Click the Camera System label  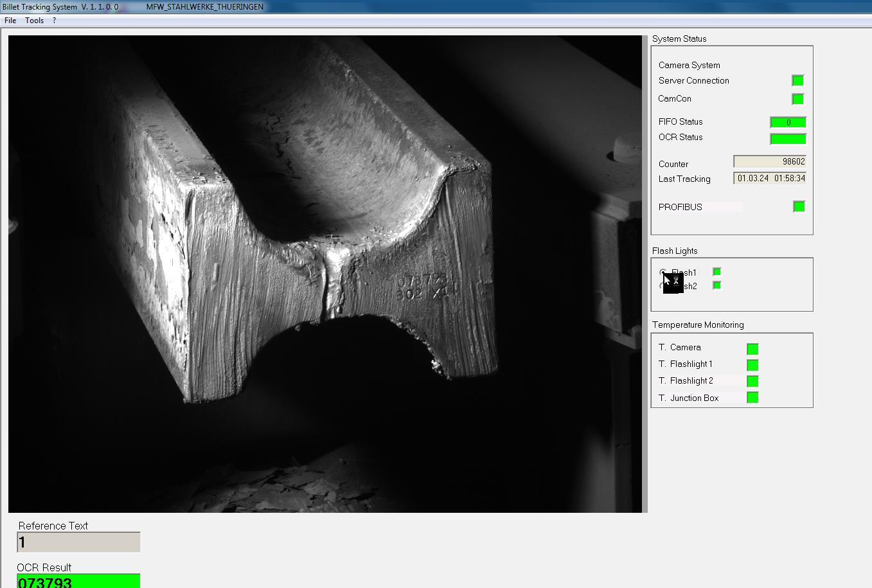(x=689, y=65)
